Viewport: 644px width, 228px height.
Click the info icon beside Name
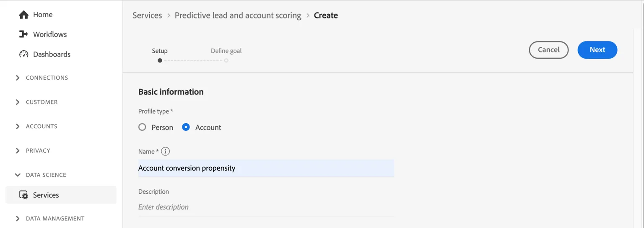point(165,151)
